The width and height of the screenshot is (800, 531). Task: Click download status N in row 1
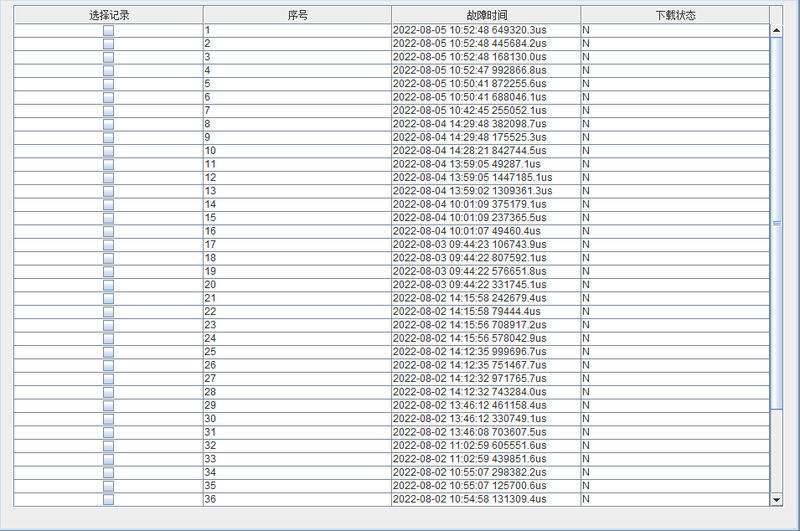(675, 30)
